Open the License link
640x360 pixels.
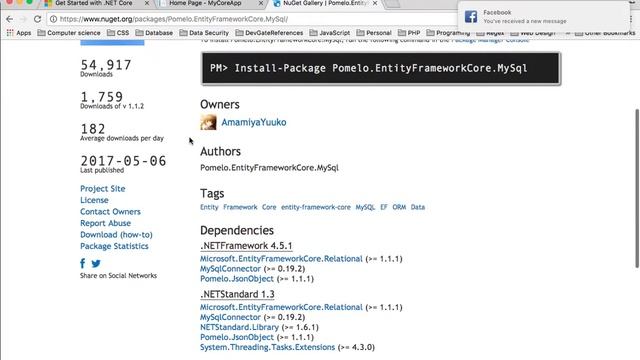pyautogui.click(x=94, y=200)
